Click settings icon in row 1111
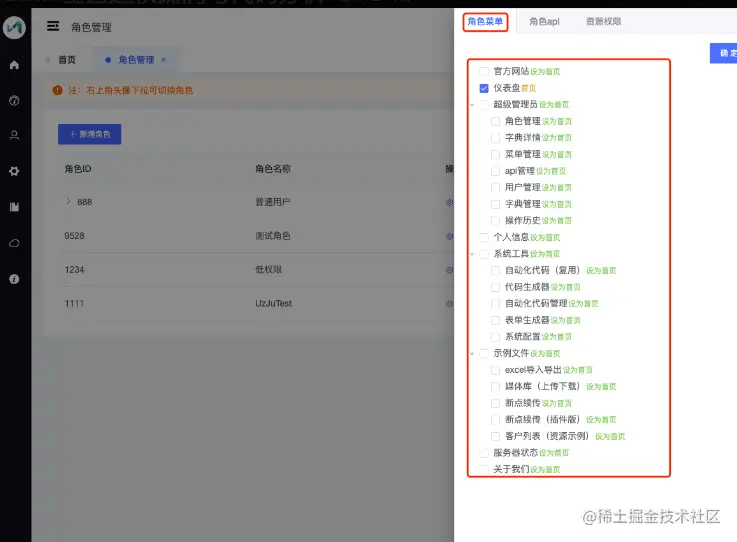This screenshot has width=737, height=542. tap(449, 304)
